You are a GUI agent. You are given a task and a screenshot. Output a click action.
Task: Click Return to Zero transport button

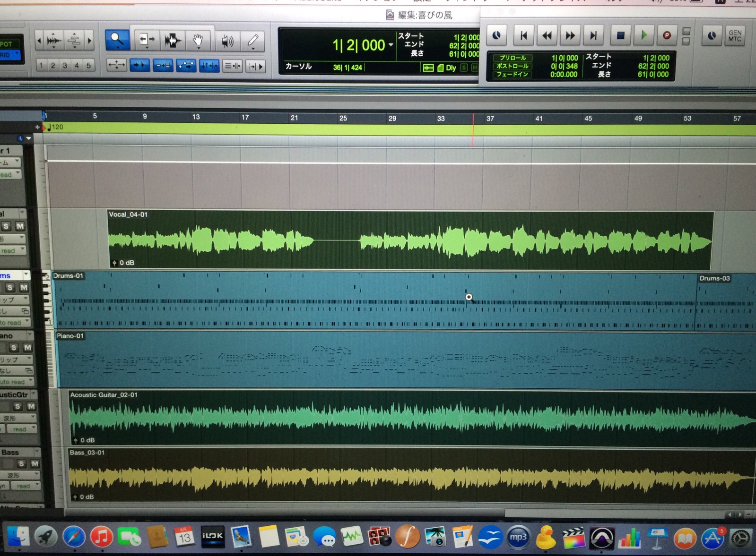(523, 35)
